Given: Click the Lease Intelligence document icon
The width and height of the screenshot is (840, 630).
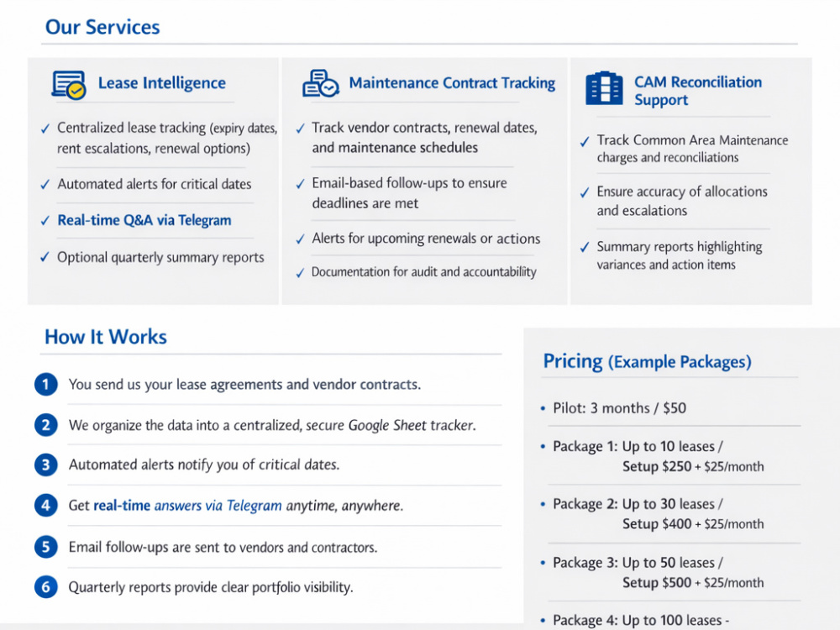Looking at the screenshot, I should [x=69, y=85].
